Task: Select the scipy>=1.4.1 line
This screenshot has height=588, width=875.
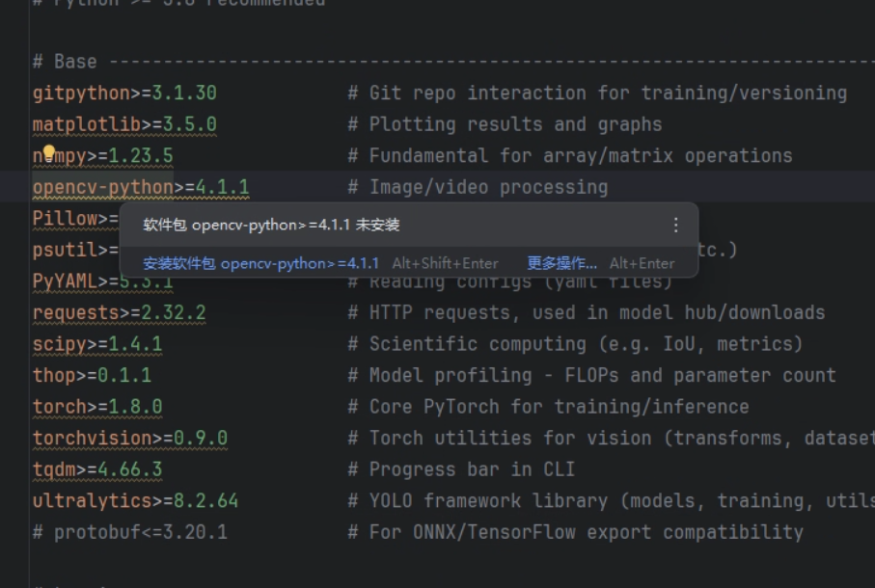Action: pos(97,344)
